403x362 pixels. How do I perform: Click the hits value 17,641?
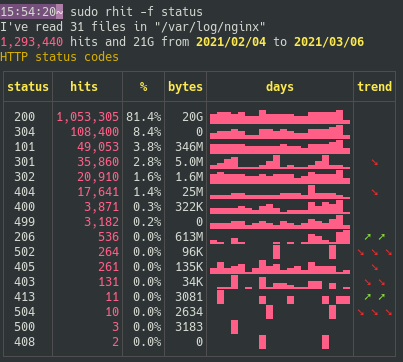(98, 192)
